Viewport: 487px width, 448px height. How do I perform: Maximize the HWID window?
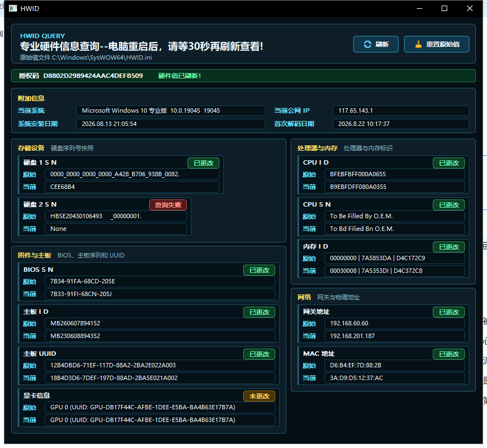click(x=444, y=8)
